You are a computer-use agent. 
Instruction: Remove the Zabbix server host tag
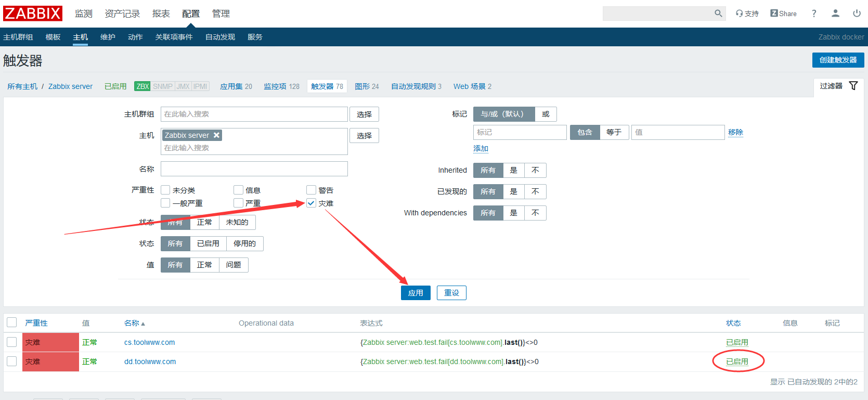[x=216, y=135]
